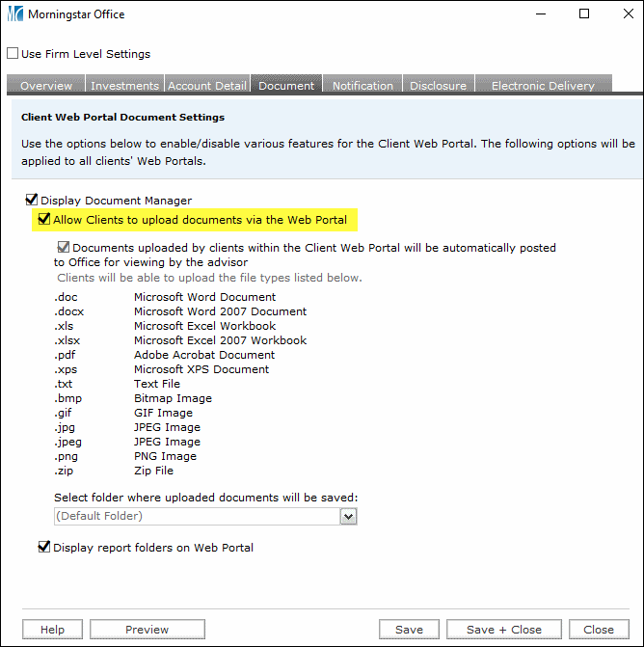This screenshot has width=644, height=647.
Task: Click the Help button
Action: click(x=53, y=630)
